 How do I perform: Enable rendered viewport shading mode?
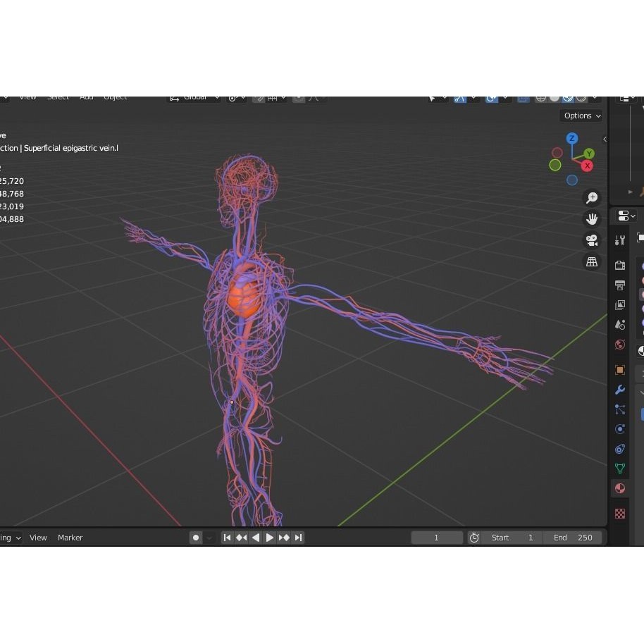pos(581,98)
